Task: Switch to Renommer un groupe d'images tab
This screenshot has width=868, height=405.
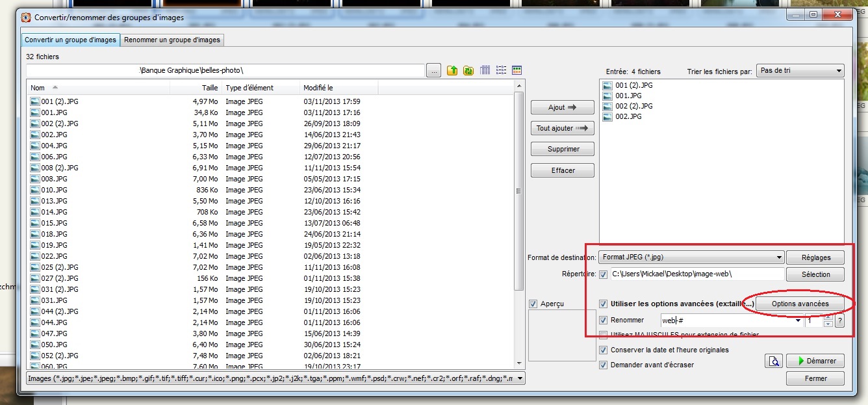Action: pyautogui.click(x=172, y=40)
